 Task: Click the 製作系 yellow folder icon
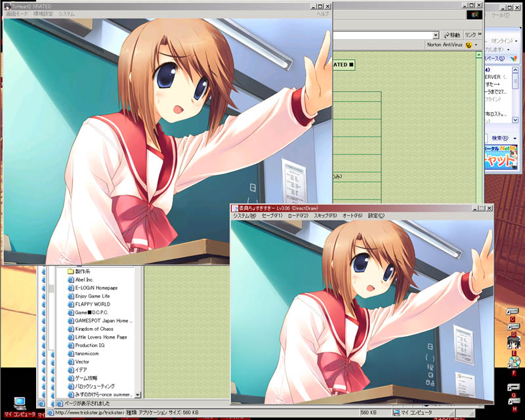click(x=70, y=271)
